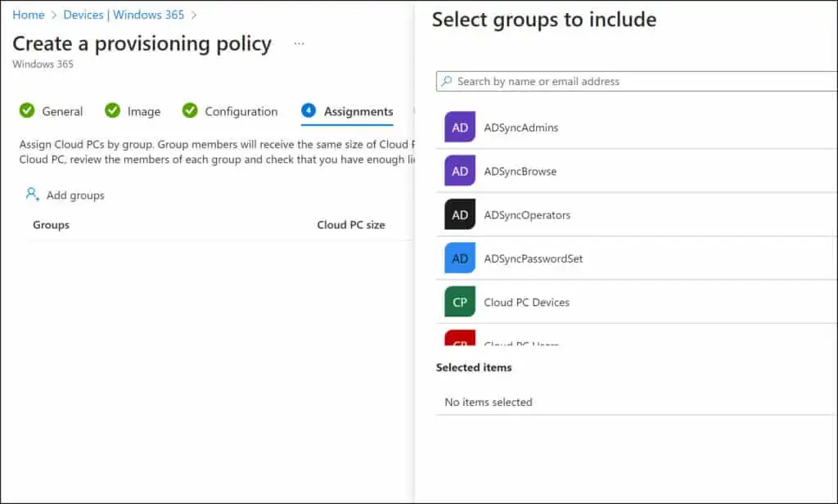The image size is (838, 504).
Task: Click the green checkmark icon beside General
Action: click(27, 110)
